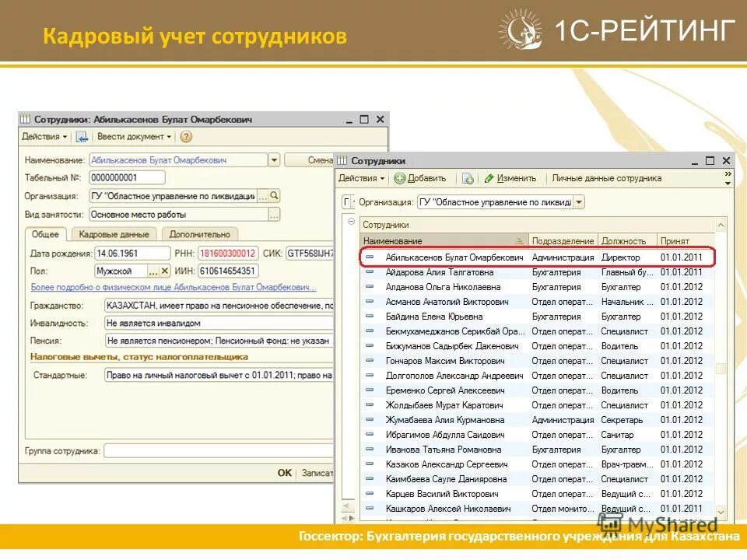
Task: Open the Ввести документ dropdown menu
Action: (x=134, y=137)
